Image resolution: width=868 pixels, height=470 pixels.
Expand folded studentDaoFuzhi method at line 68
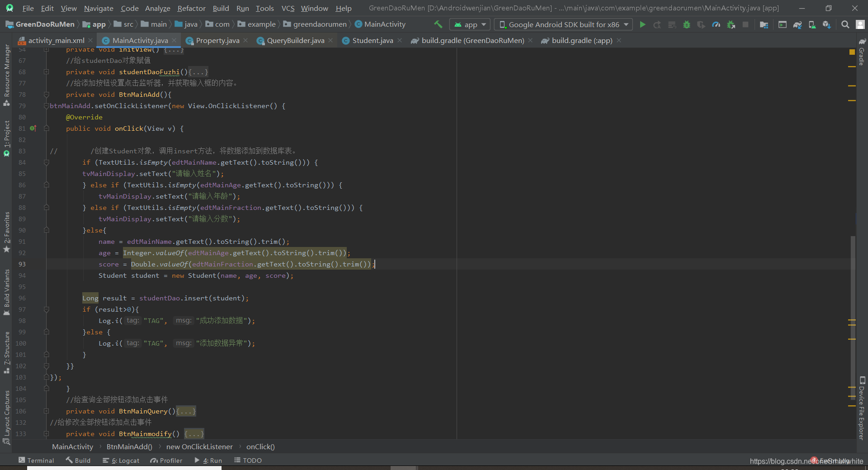coord(46,72)
